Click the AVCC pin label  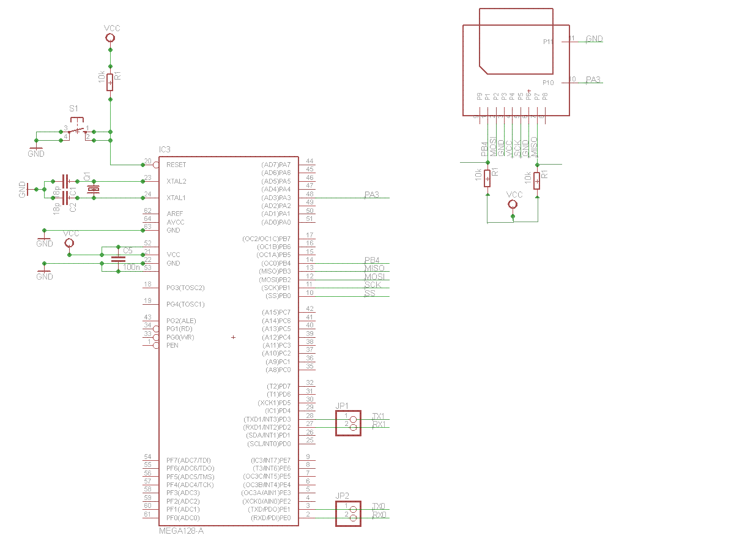(x=174, y=222)
